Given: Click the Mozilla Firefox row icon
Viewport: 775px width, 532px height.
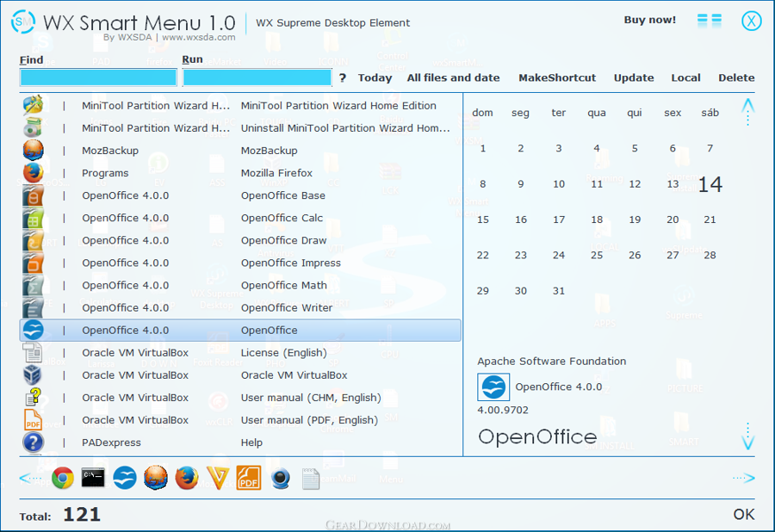Looking at the screenshot, I should pyautogui.click(x=33, y=173).
